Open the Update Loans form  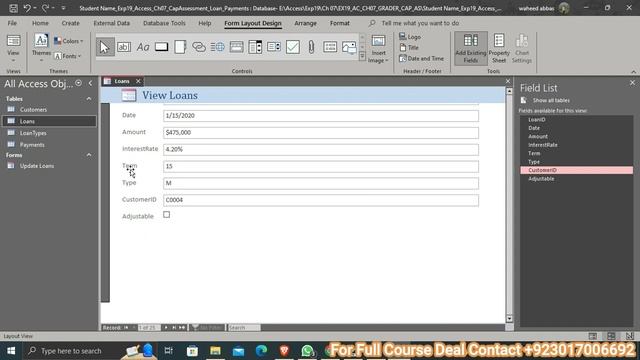[37, 166]
